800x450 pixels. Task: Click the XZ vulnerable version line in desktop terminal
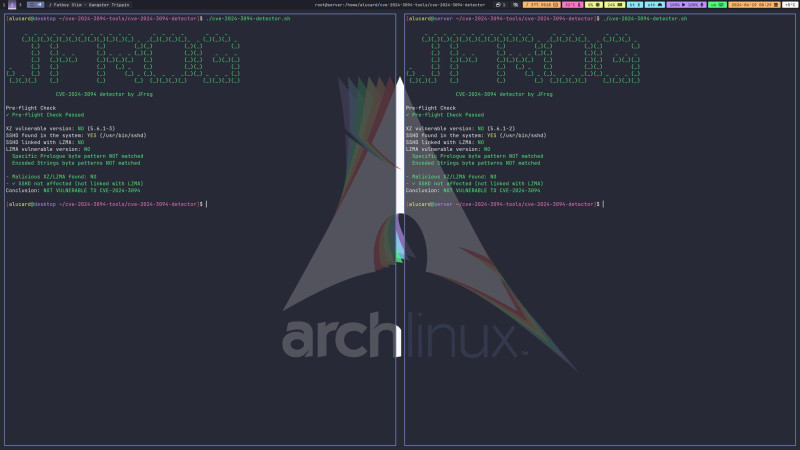[60, 129]
